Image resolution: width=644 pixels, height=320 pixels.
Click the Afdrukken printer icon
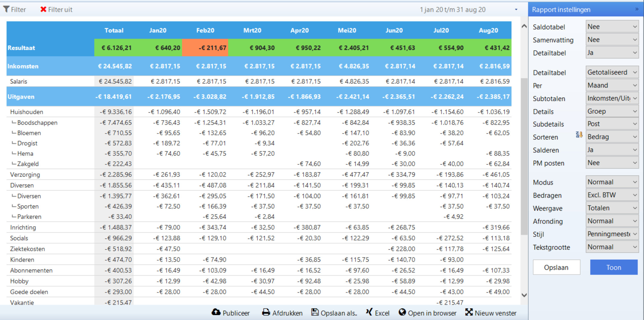266,312
